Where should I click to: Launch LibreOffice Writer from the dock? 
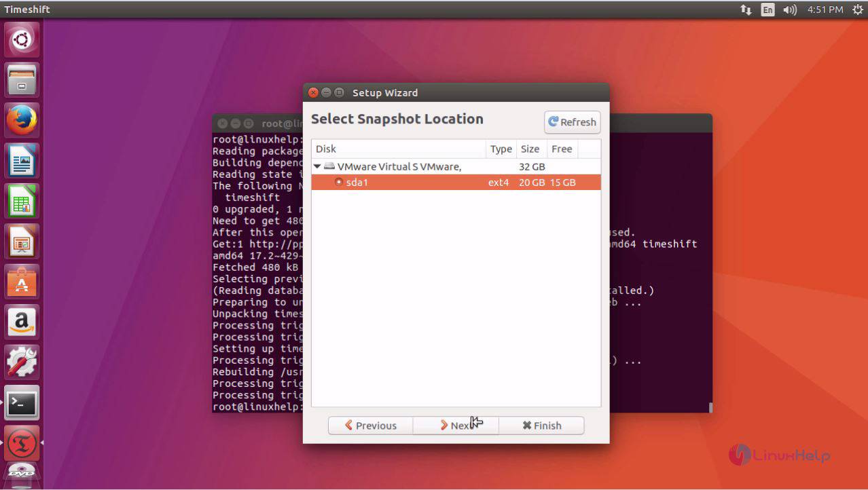coord(22,160)
